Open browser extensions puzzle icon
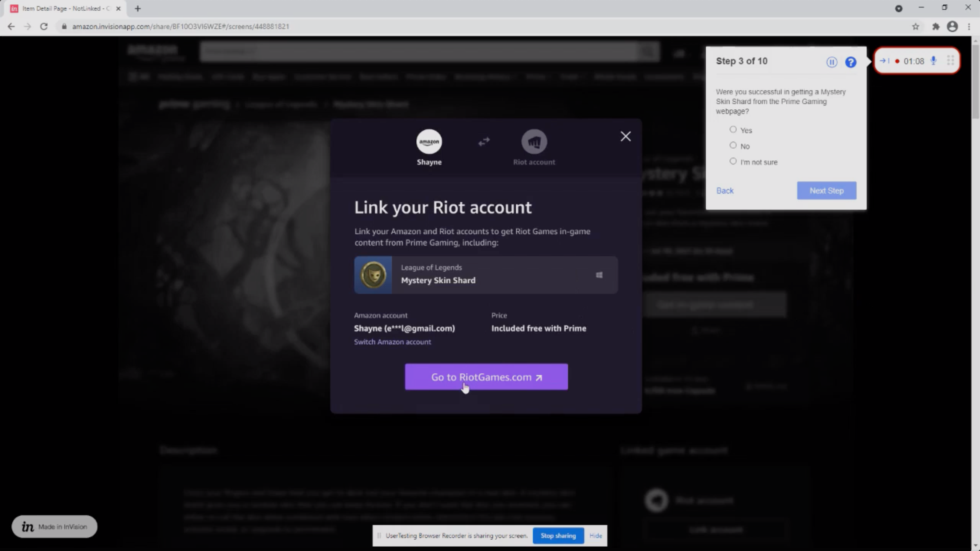980x551 pixels. [936, 27]
